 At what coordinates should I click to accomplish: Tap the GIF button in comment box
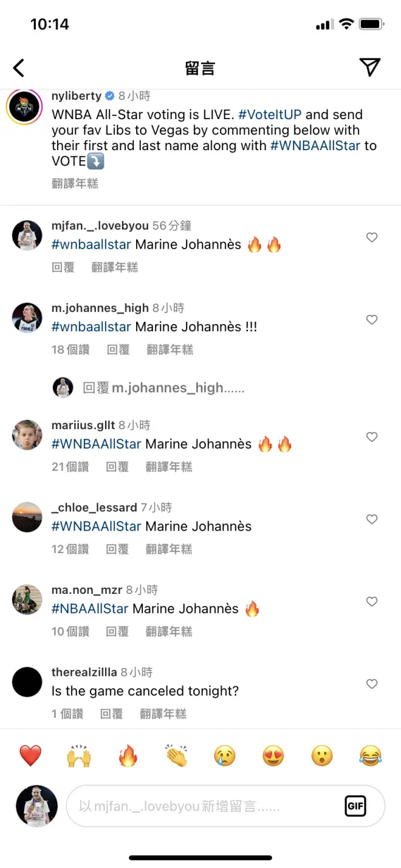point(355,806)
